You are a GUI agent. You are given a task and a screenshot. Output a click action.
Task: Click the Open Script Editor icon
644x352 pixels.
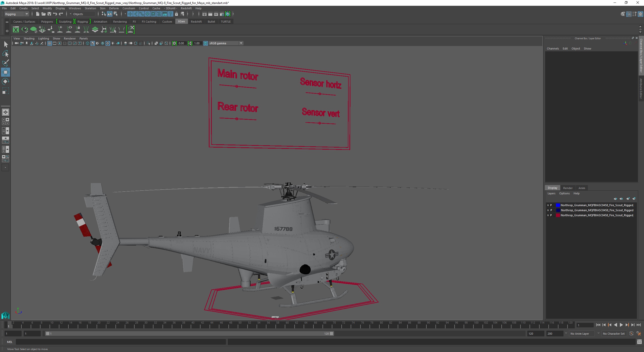click(639, 342)
